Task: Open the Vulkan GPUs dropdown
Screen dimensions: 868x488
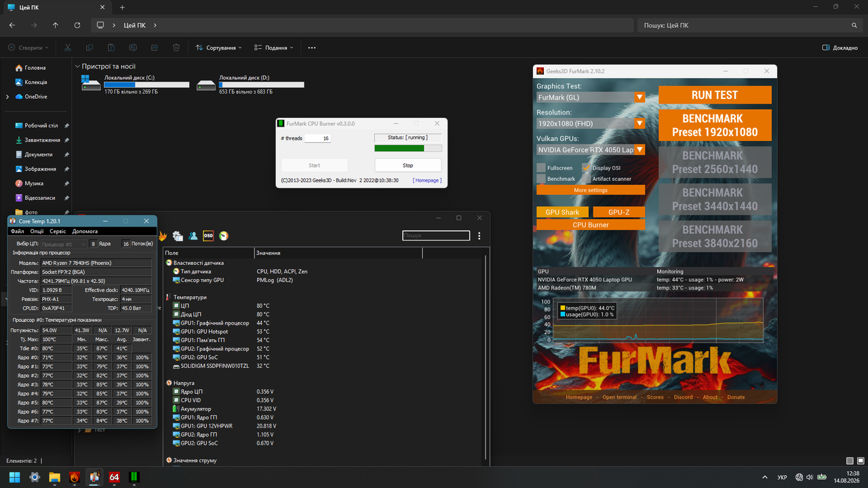Action: [591, 150]
